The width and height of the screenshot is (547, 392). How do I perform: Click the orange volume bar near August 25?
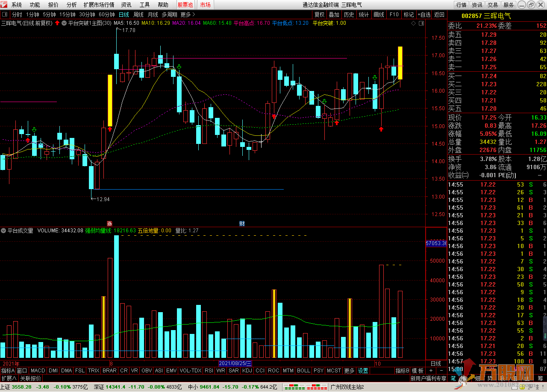(x=274, y=323)
